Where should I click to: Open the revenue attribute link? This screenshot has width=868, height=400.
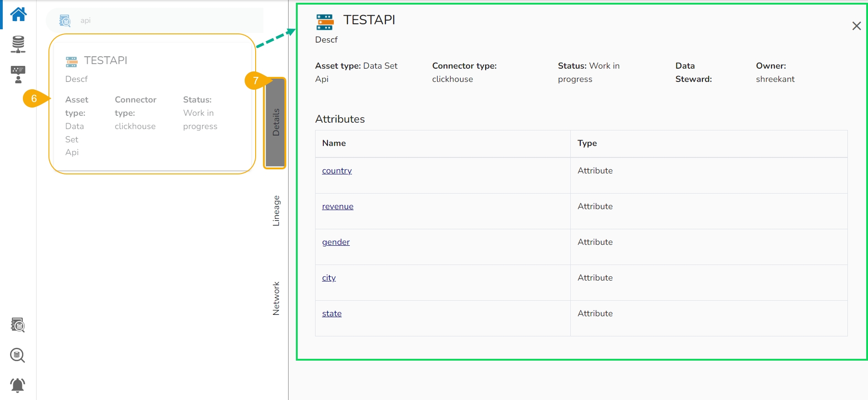pos(338,206)
